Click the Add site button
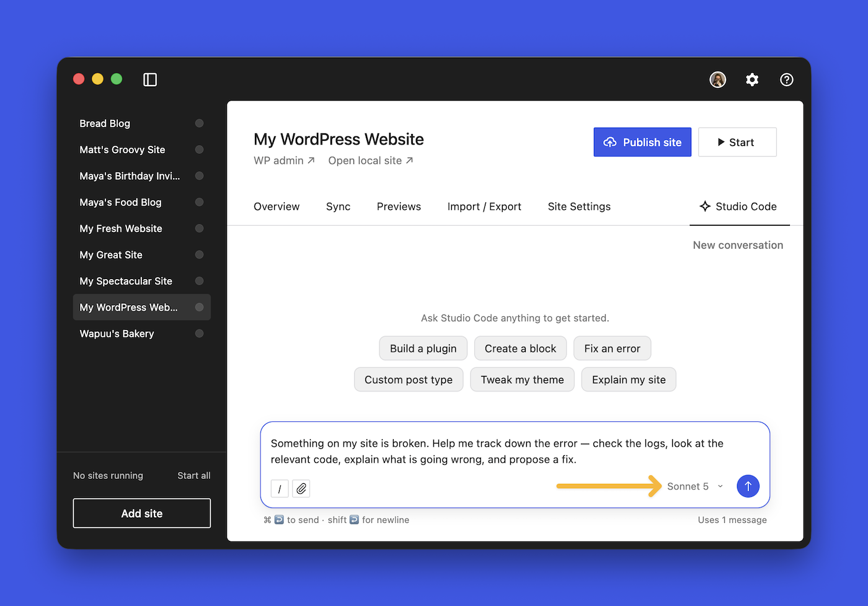868x606 pixels. pyautogui.click(x=142, y=514)
